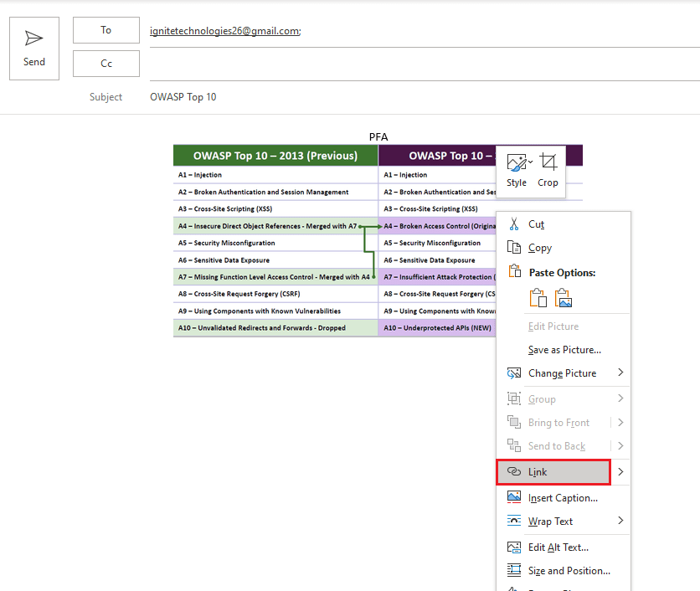The width and height of the screenshot is (700, 591).
Task: Click 'A1 – Injection' in the 2013 column
Action: pos(200,175)
